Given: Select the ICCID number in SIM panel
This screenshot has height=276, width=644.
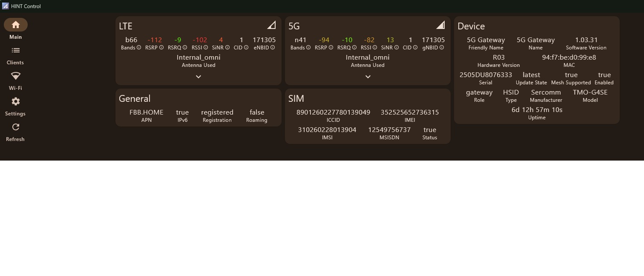Looking at the screenshot, I should [x=333, y=112].
